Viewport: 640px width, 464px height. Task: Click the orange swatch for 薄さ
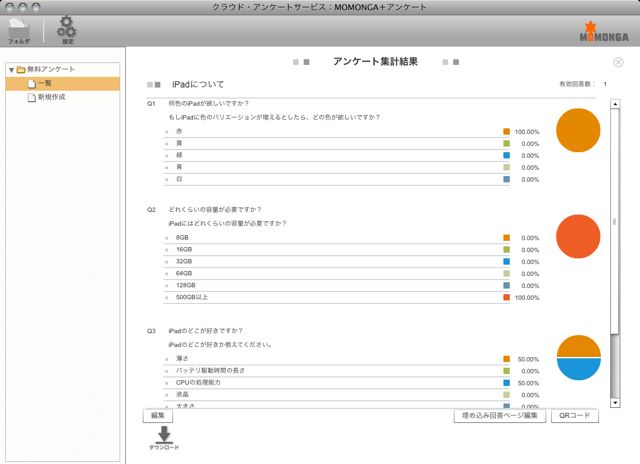coord(507,359)
